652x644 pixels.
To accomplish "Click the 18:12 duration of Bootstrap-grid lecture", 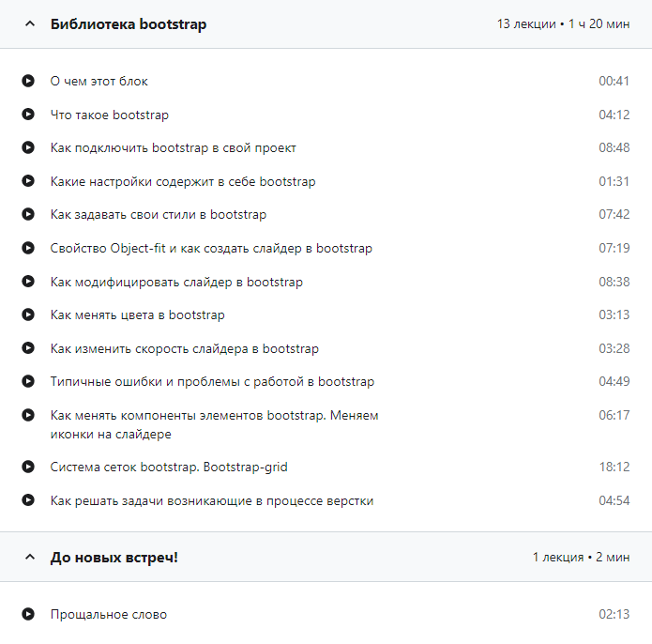I will (614, 467).
